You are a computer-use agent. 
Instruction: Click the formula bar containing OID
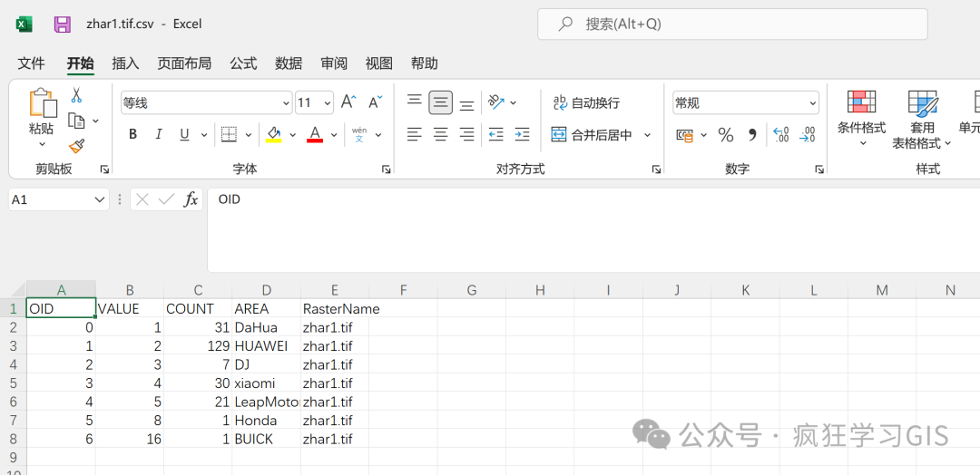pos(593,229)
